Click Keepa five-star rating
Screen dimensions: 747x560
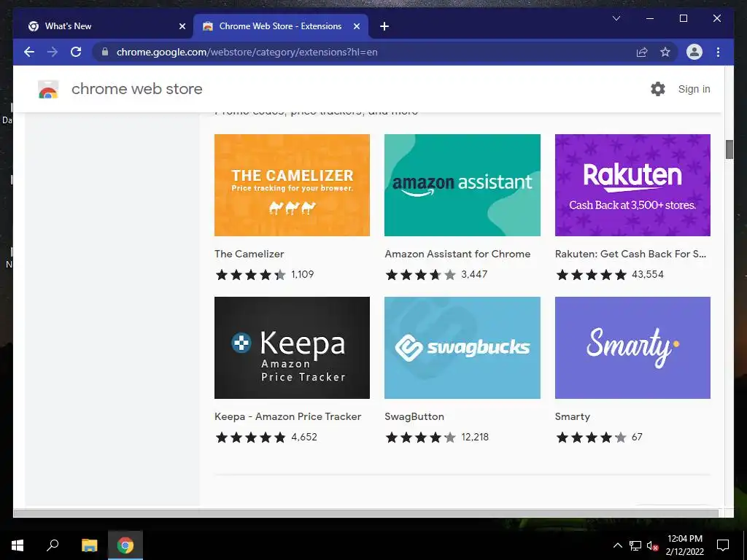pyautogui.click(x=251, y=437)
